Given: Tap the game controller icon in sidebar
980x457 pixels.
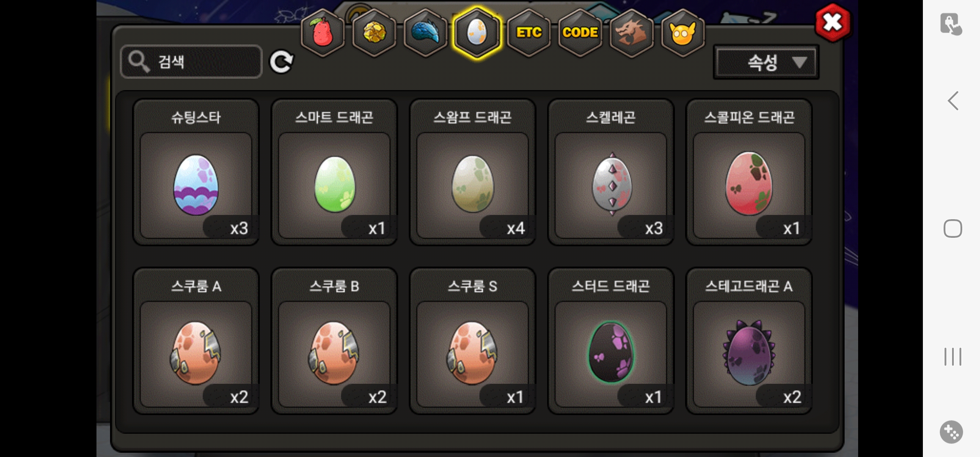Looking at the screenshot, I should 951,432.
